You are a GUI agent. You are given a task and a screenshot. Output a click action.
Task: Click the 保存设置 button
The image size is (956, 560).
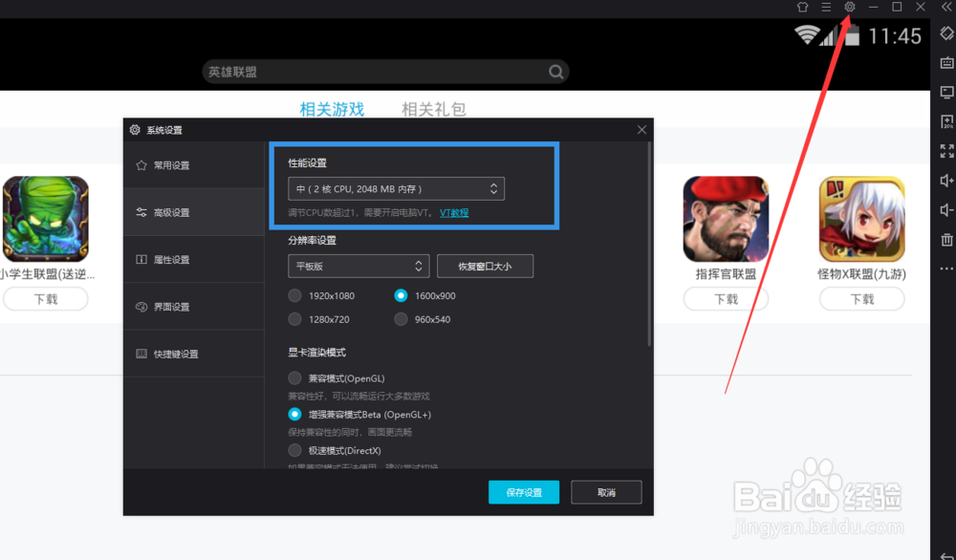[524, 492]
